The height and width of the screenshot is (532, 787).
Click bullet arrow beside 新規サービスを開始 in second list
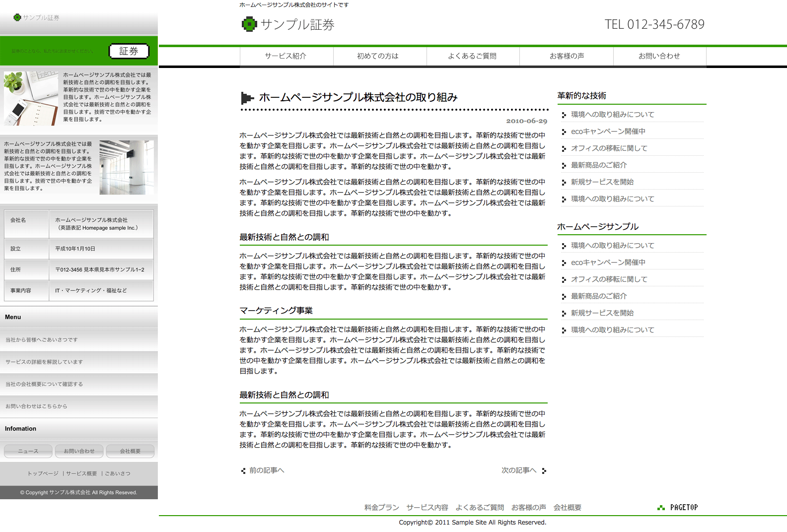click(564, 314)
